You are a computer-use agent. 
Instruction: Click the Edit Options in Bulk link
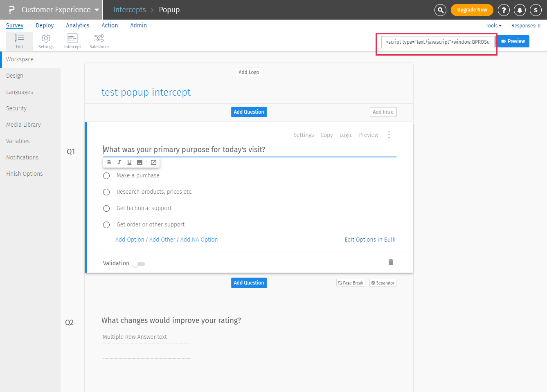pos(370,240)
